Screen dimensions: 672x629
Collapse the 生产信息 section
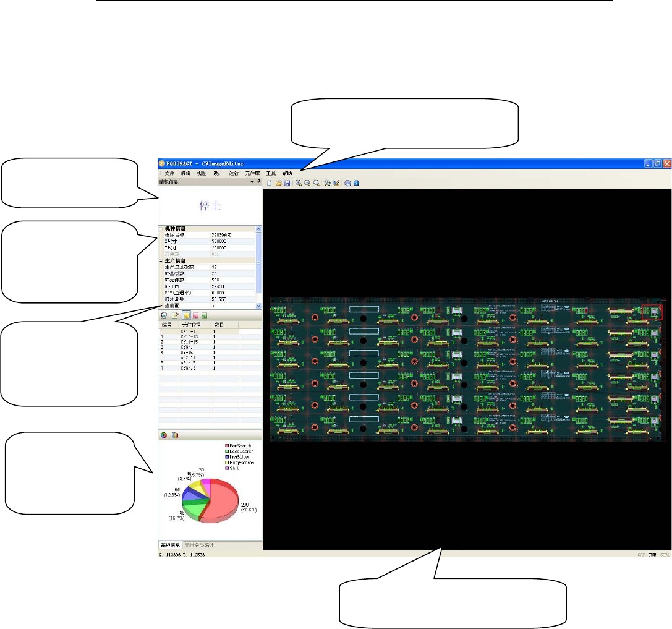(161, 260)
